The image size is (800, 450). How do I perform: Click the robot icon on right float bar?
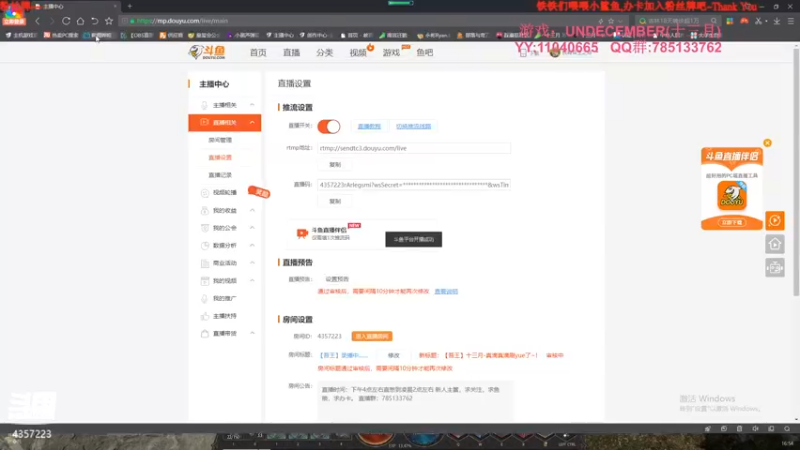click(x=774, y=267)
